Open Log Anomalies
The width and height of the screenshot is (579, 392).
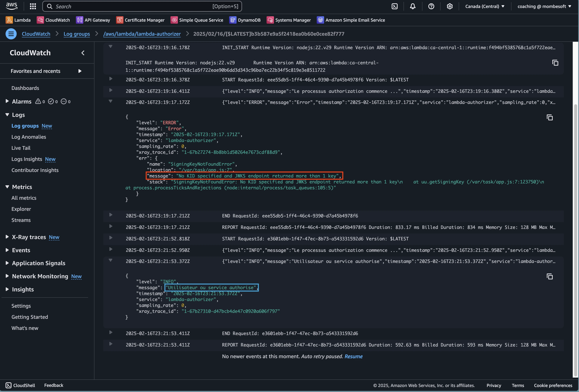point(29,137)
